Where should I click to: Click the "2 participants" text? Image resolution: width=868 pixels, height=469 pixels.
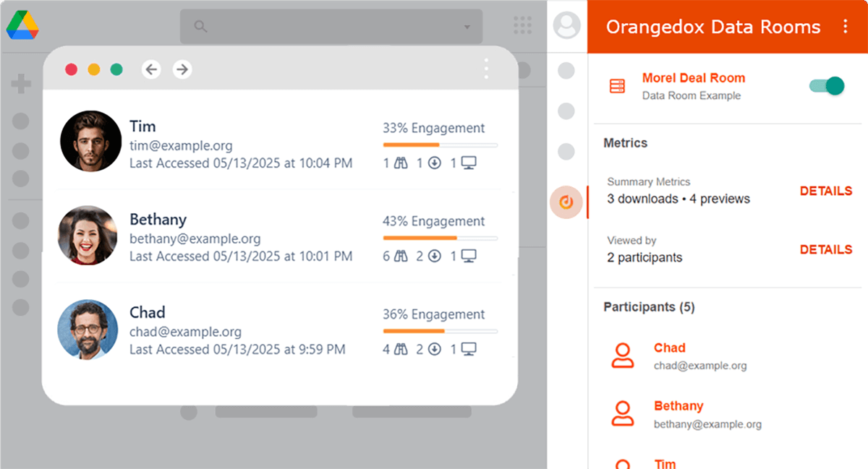pyautogui.click(x=644, y=257)
